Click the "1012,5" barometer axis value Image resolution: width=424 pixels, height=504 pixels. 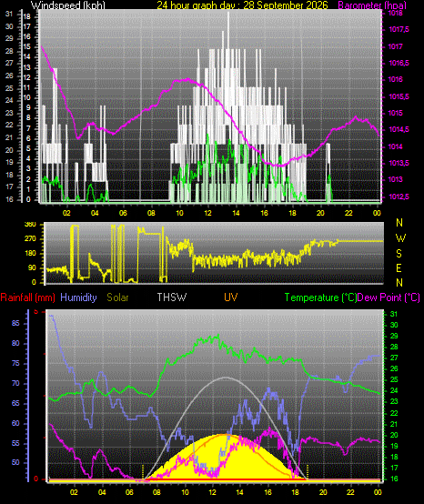pos(399,197)
